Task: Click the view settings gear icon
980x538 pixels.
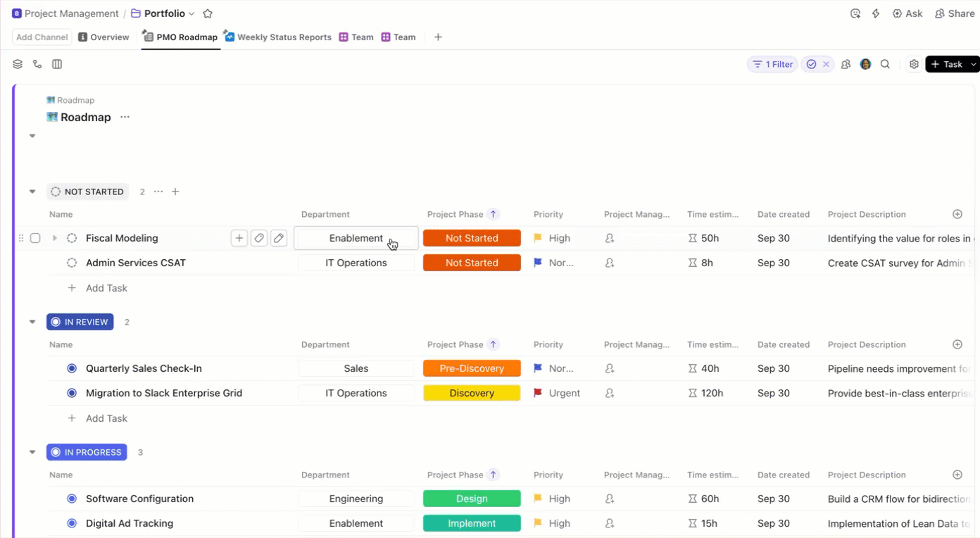Action: pos(914,64)
